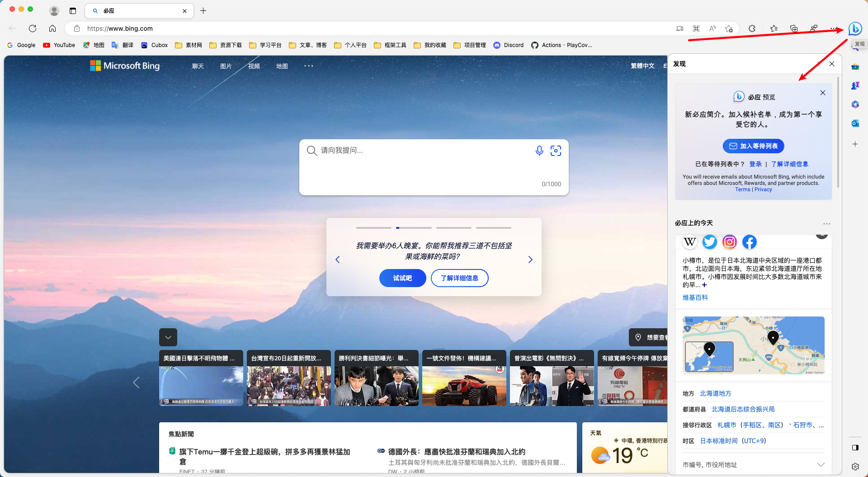Select the 必应 browser tab
Viewport: 868px width, 477px height.
pos(140,11)
